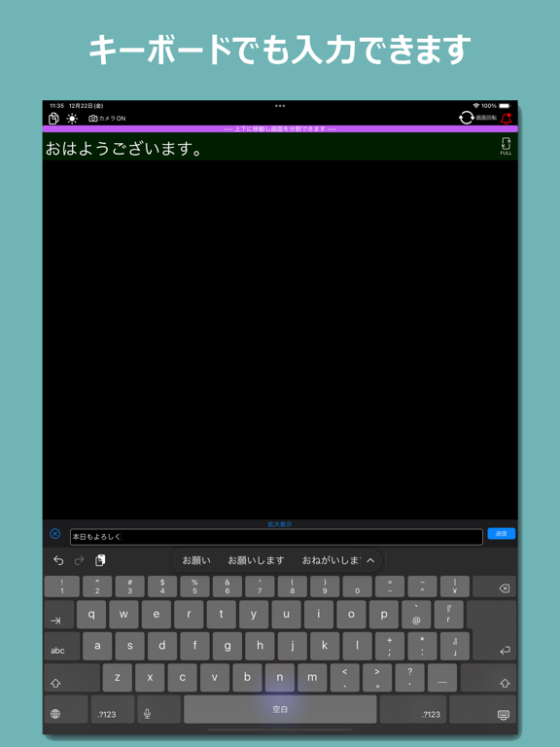Tap the keyboard undo arrow
560x747 pixels.
tap(58, 560)
